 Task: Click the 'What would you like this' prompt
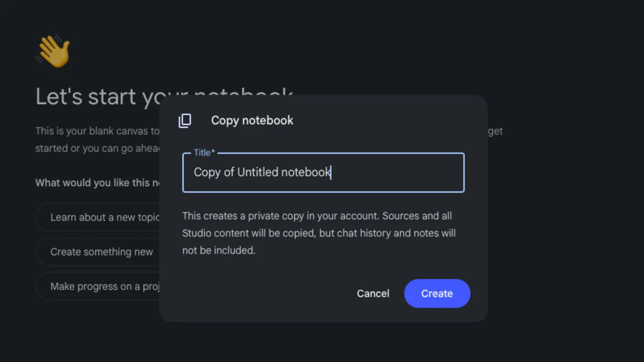click(x=97, y=183)
